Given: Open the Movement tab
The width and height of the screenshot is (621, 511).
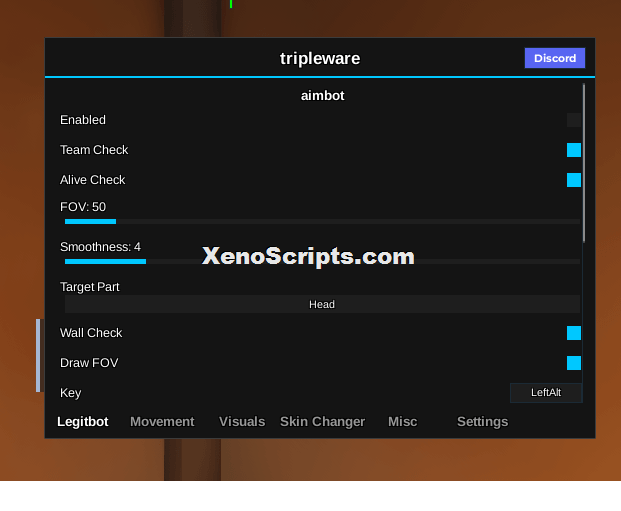Looking at the screenshot, I should pos(162,421).
